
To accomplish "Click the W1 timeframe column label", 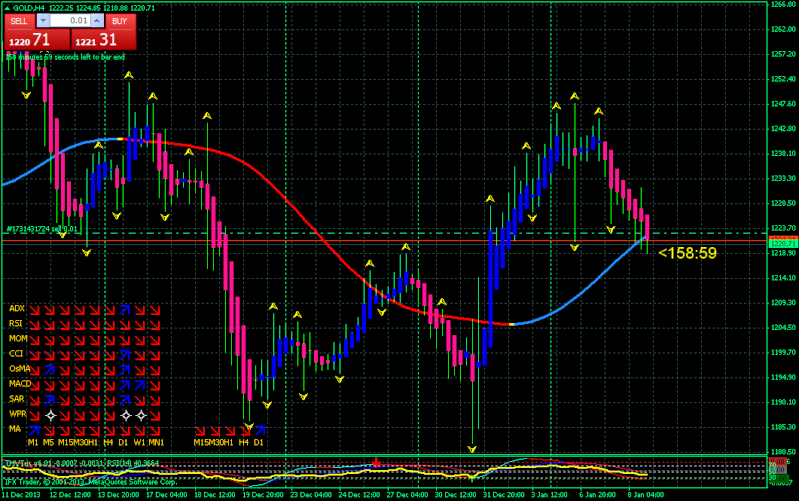I will (x=140, y=442).
